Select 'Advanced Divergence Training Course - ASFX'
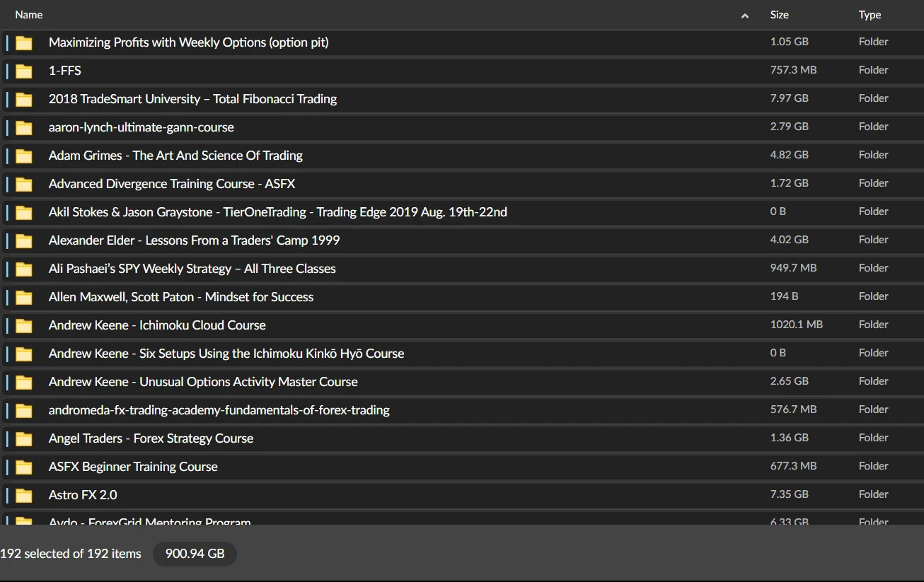The image size is (924, 582). tap(172, 184)
